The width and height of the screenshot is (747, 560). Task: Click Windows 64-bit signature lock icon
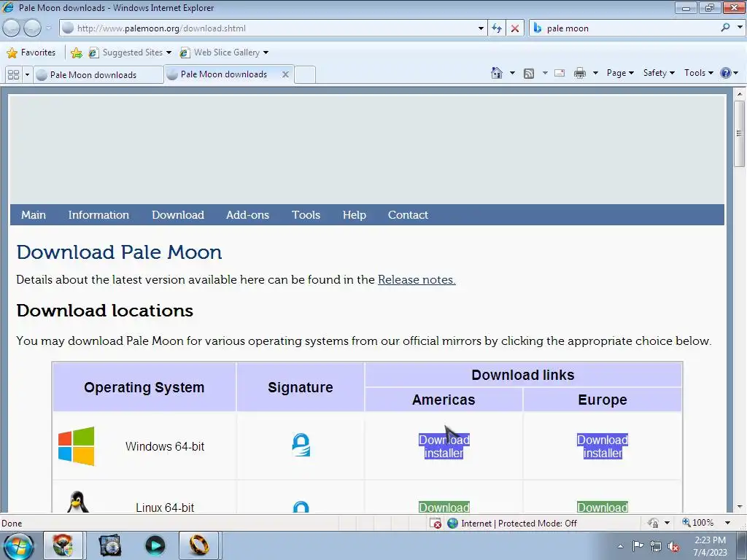tap(301, 445)
